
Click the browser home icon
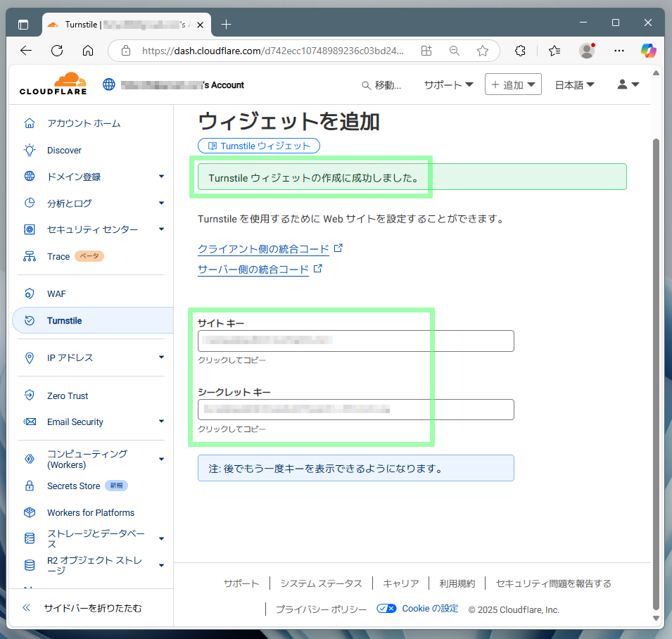tap(88, 51)
